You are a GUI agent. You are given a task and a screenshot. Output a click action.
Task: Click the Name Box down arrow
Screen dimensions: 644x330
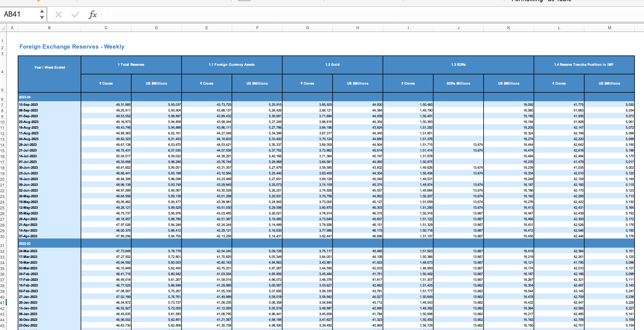click(x=42, y=17)
